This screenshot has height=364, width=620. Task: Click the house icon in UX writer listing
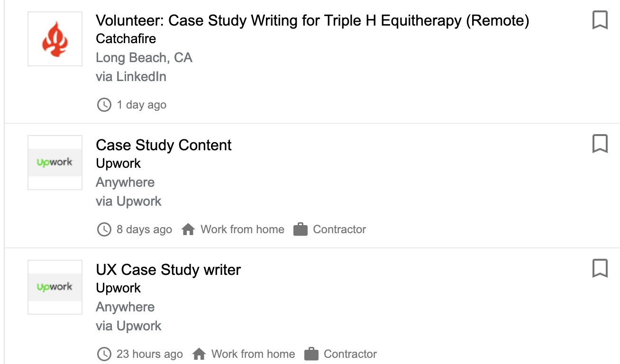199,354
